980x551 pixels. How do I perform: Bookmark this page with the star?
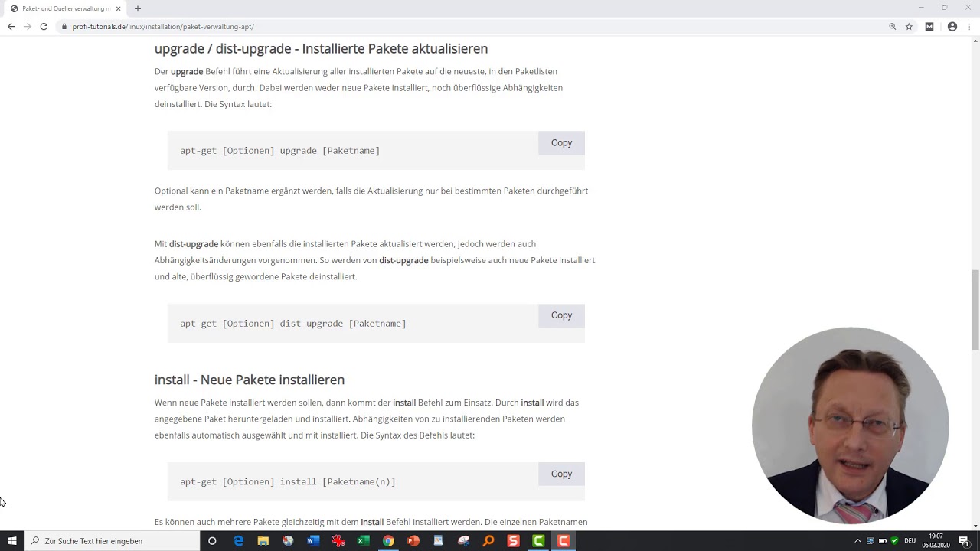[909, 26]
